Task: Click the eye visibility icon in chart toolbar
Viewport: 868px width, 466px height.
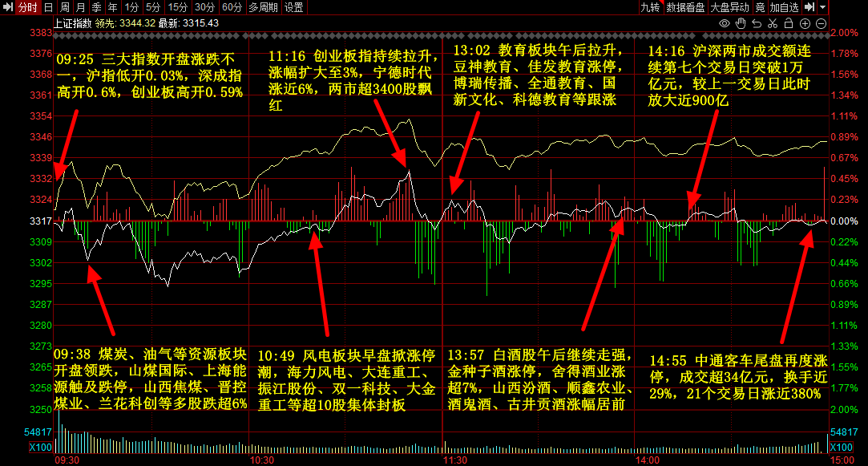Action: pyautogui.click(x=726, y=22)
